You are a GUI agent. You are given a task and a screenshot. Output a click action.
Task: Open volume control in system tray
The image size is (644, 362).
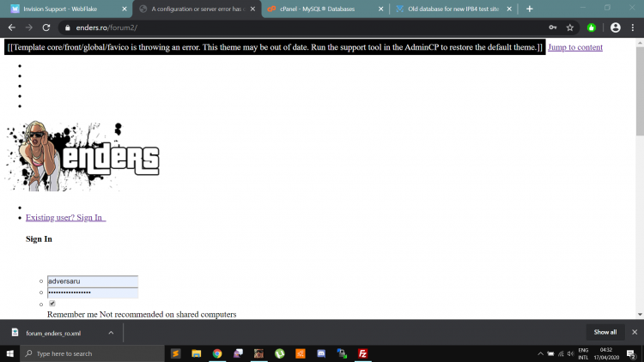click(x=571, y=353)
